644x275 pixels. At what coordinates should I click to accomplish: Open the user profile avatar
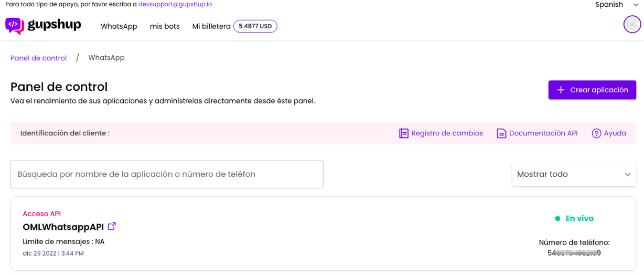pos(632,25)
